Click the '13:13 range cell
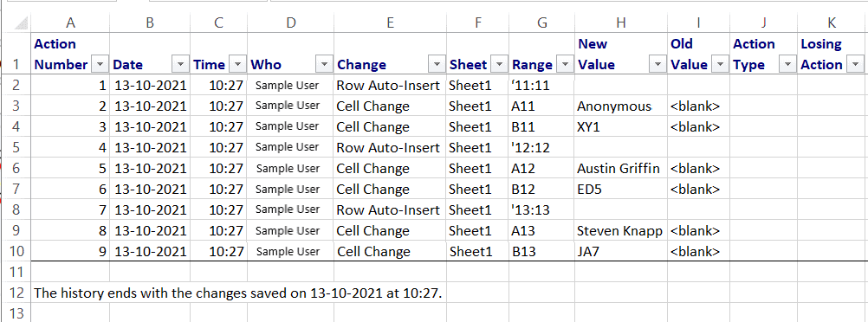868x322 pixels. tap(542, 209)
